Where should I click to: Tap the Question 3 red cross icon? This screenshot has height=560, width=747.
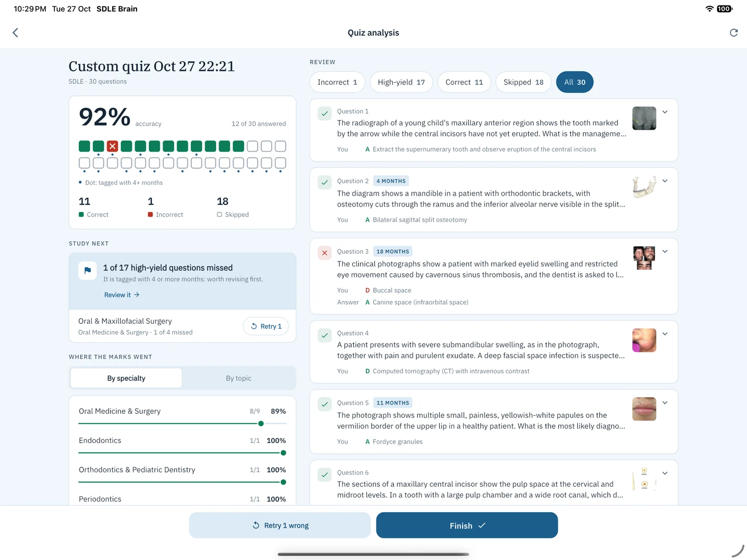(325, 253)
